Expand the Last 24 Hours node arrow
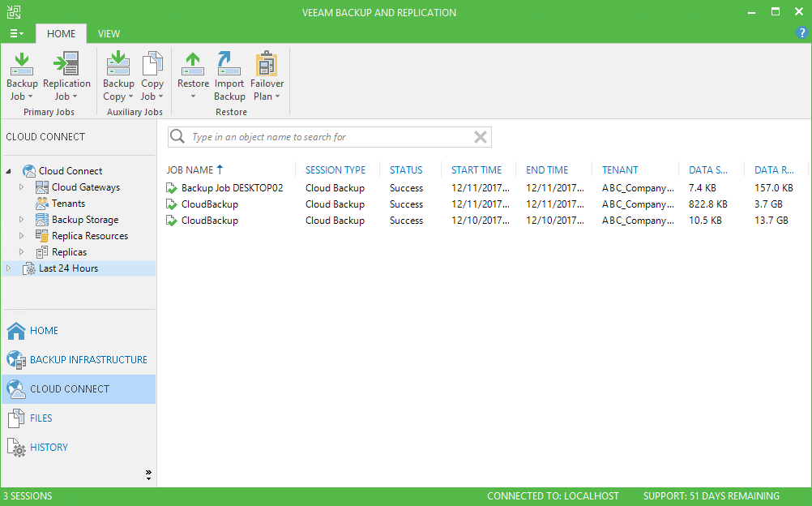Viewport: 812px width, 506px height. pyautogui.click(x=8, y=268)
